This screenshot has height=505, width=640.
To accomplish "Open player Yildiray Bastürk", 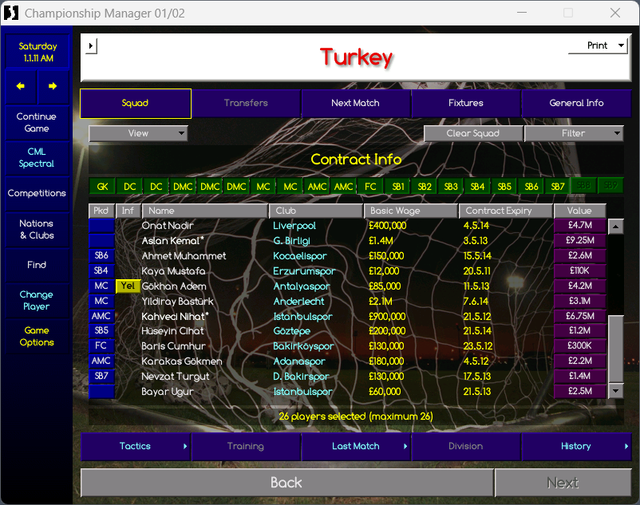I will (x=178, y=302).
